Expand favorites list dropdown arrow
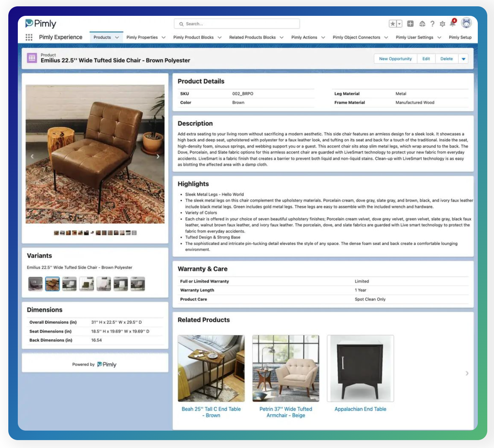The width and height of the screenshot is (494, 448). point(399,24)
